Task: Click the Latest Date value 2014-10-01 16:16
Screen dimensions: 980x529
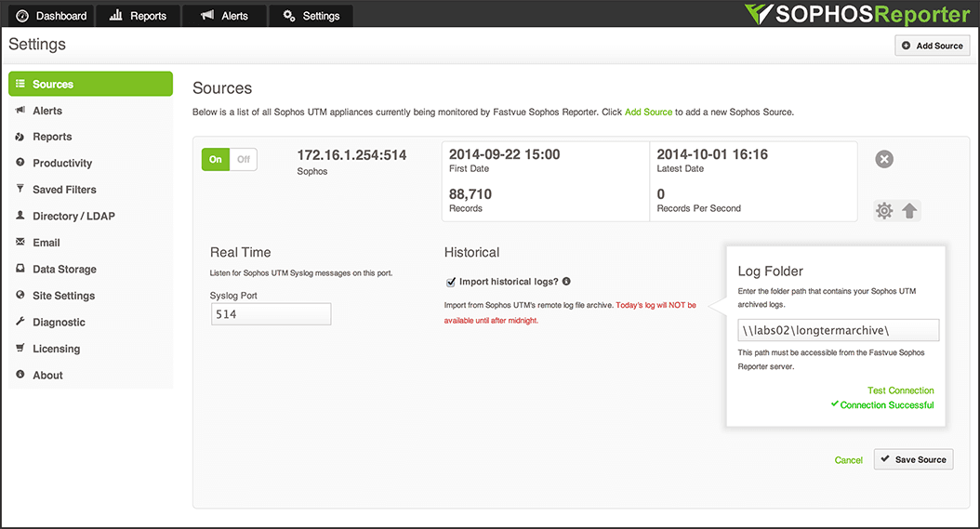Action: click(712, 154)
